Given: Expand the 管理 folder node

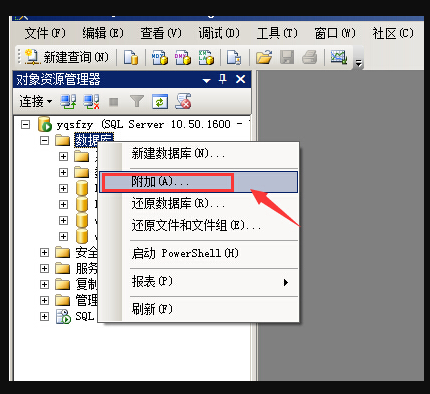Looking at the screenshot, I should (x=44, y=300).
